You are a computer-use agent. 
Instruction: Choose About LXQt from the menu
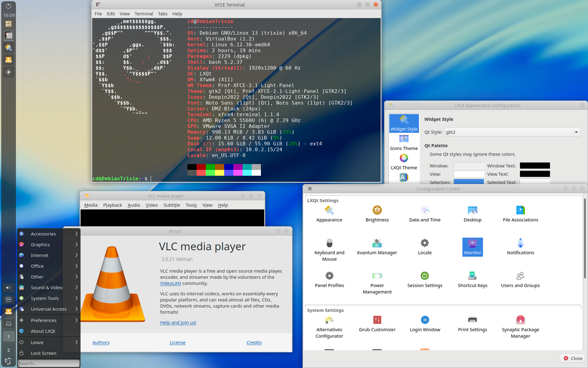[x=48, y=331]
